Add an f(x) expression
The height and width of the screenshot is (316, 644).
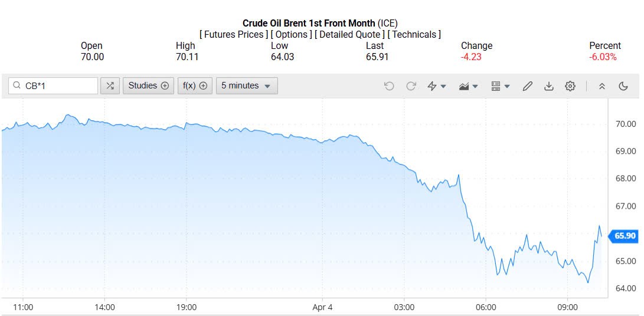(x=195, y=86)
